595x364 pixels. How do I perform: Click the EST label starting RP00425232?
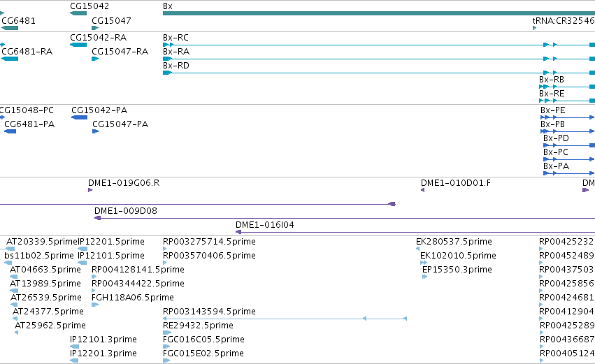pos(567,242)
